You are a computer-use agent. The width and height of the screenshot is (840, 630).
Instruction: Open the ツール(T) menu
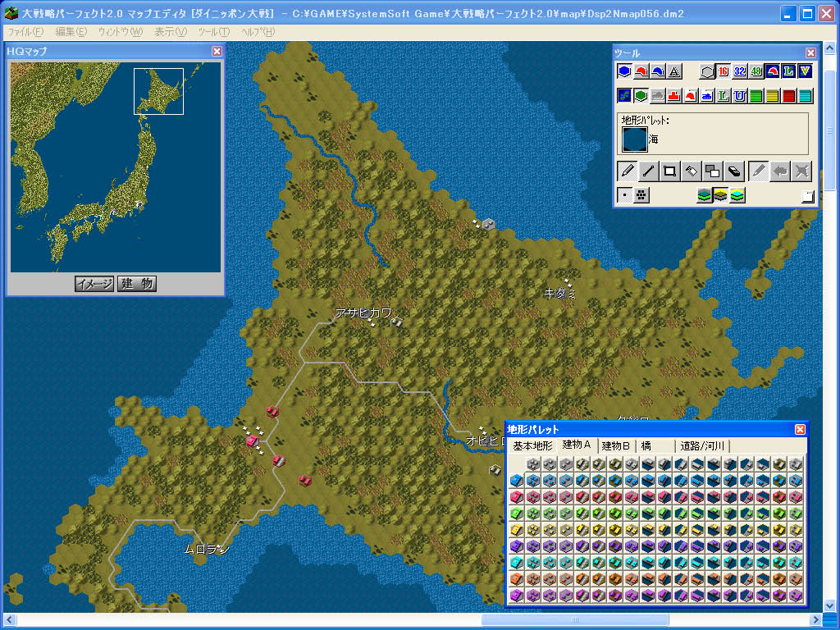click(x=214, y=32)
